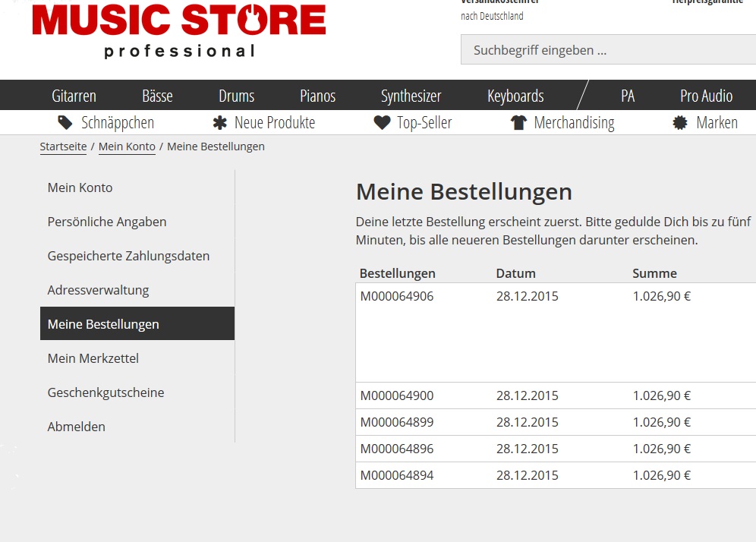756x542 pixels.
Task: Select Drums in the navigation bar
Action: (x=236, y=96)
